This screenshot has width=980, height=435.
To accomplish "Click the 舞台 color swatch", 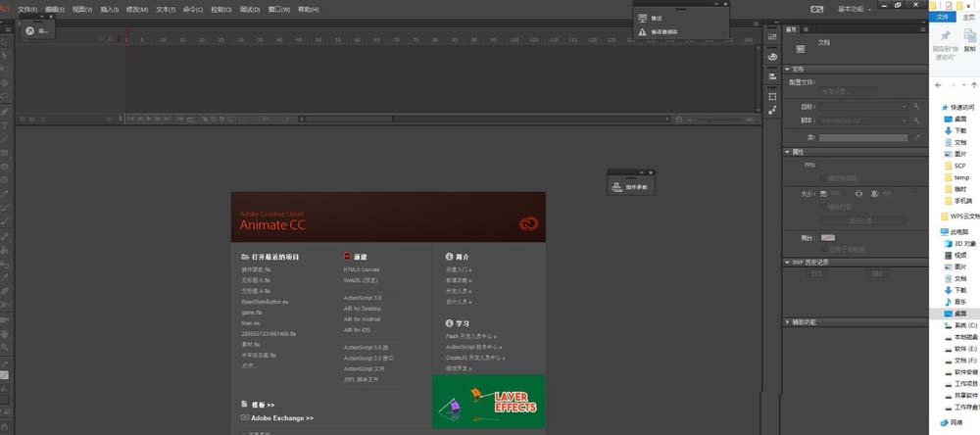I will (x=828, y=238).
